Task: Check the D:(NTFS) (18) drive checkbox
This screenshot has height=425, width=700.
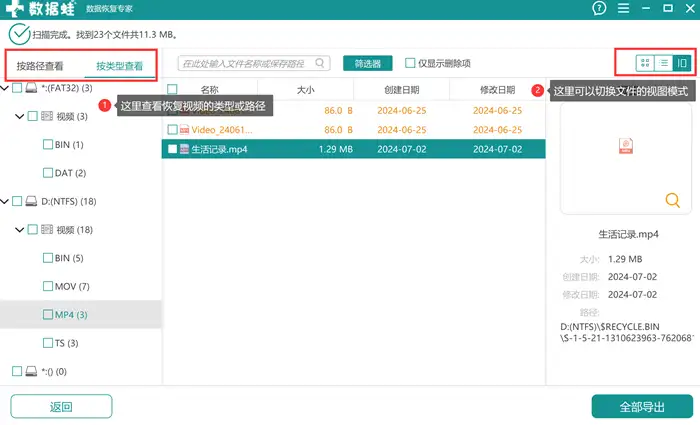Action: pyautogui.click(x=17, y=201)
